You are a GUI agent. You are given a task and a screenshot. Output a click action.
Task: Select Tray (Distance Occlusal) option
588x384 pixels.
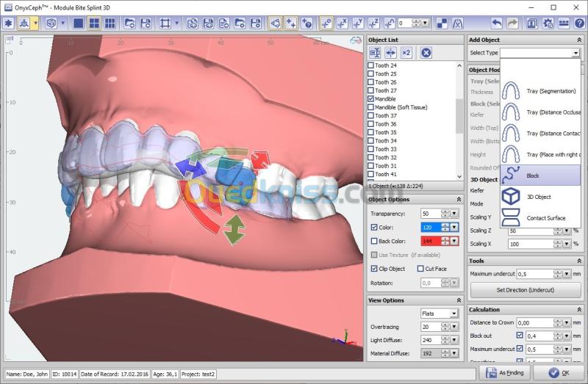(x=541, y=112)
